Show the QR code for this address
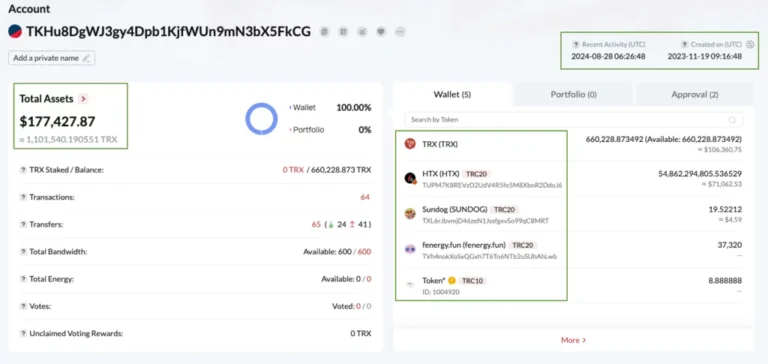 pyautogui.click(x=343, y=32)
